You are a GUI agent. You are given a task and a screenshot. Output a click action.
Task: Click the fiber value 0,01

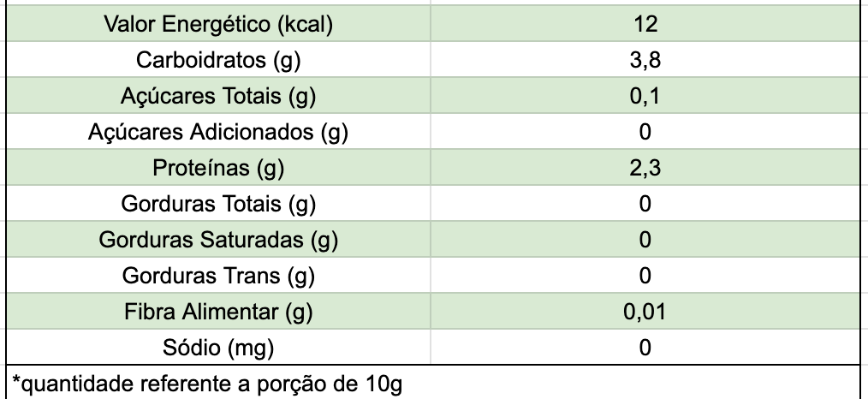[x=645, y=313]
